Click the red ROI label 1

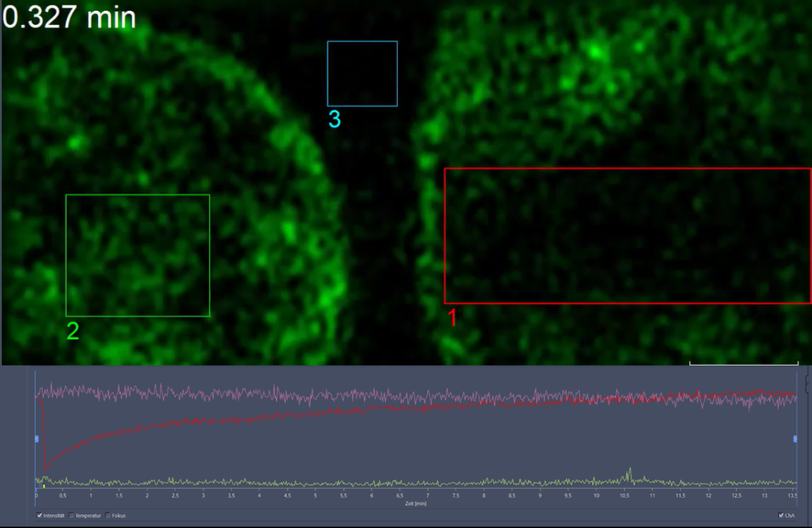point(453,318)
